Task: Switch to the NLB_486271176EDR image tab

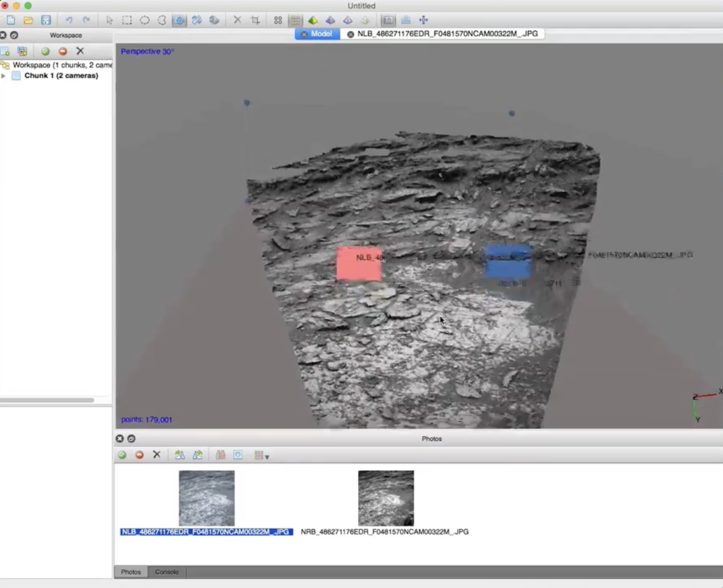Action: click(447, 34)
